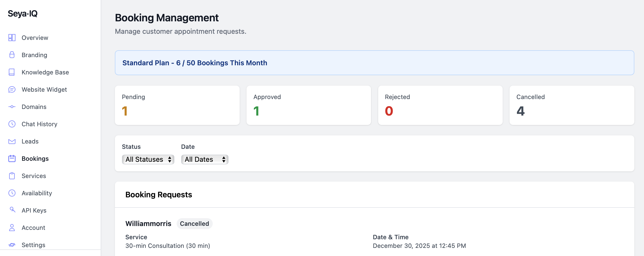644x256 pixels.
Task: Select the Branding lock icon
Action: coord(12,55)
